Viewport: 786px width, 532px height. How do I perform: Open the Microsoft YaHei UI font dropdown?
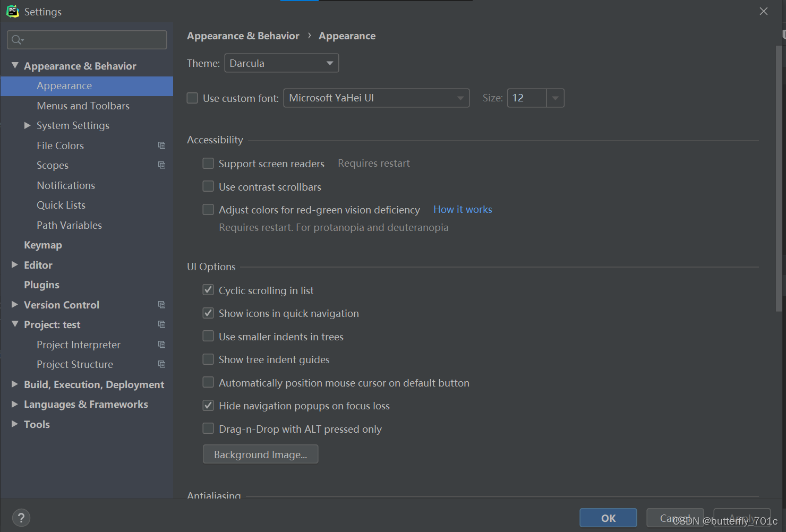(x=377, y=98)
